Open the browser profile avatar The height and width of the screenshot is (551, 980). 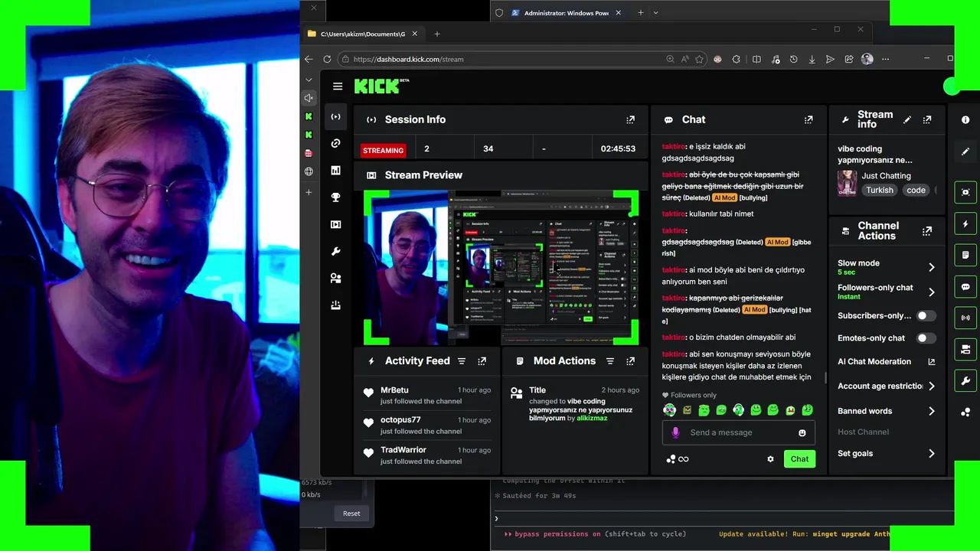tap(867, 59)
